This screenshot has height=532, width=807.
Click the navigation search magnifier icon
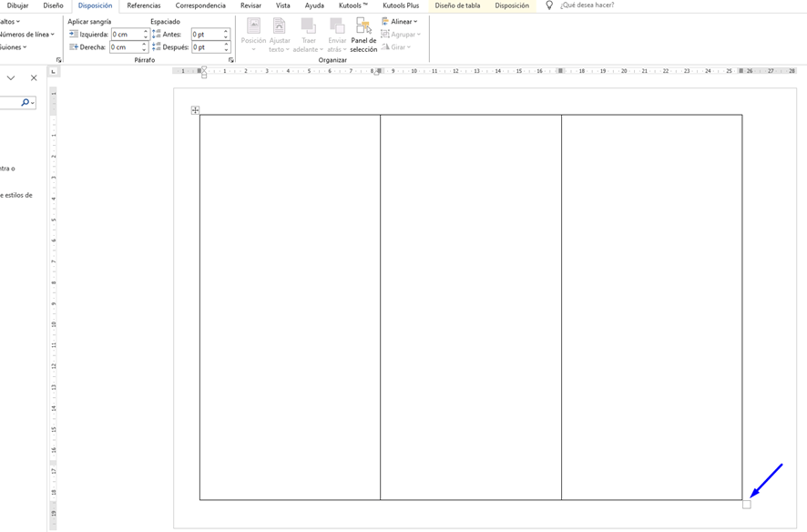[x=25, y=103]
